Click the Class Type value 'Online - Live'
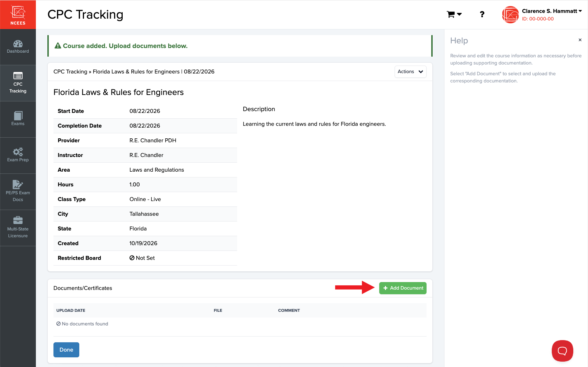This screenshot has height=367, width=588. [145, 199]
